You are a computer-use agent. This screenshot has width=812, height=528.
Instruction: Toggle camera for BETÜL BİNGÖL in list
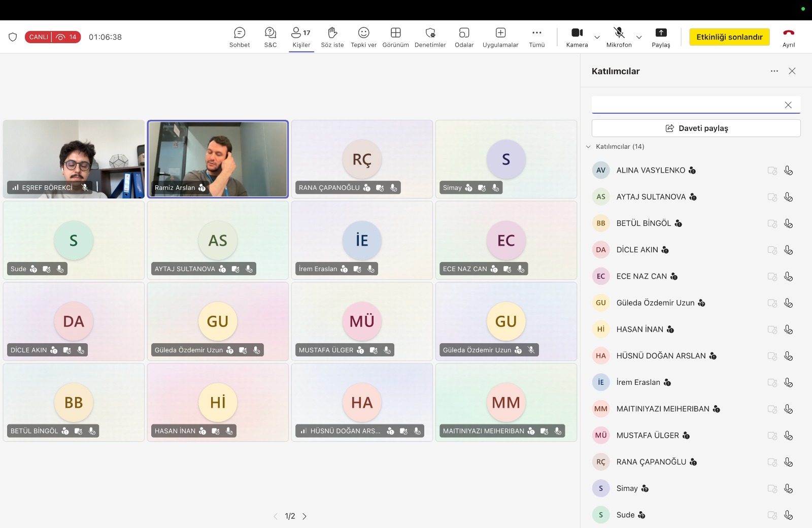(x=772, y=223)
